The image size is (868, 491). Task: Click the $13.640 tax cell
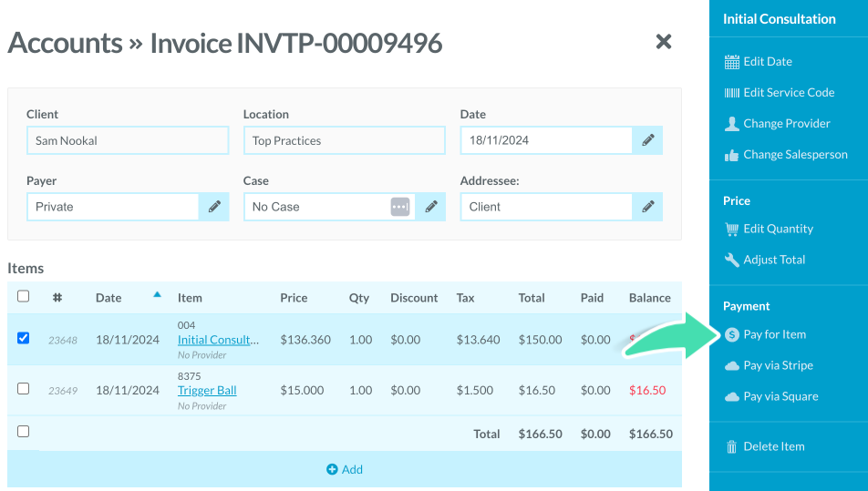tap(479, 340)
